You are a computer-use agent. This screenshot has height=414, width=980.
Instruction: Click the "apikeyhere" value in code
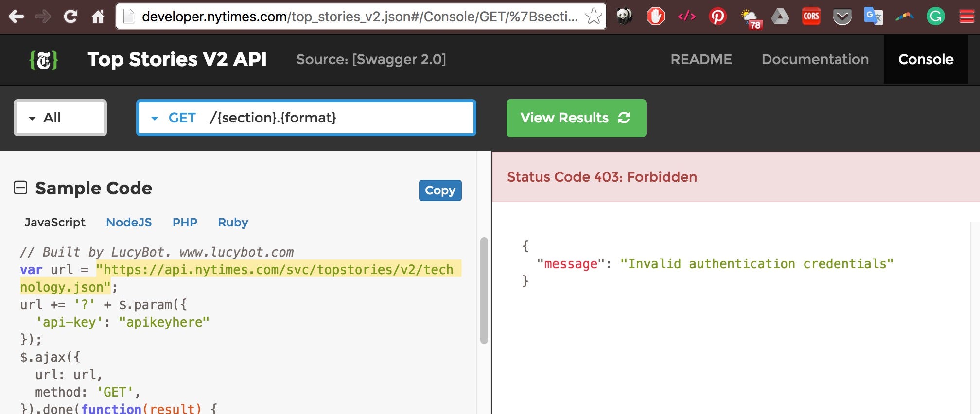click(x=164, y=322)
